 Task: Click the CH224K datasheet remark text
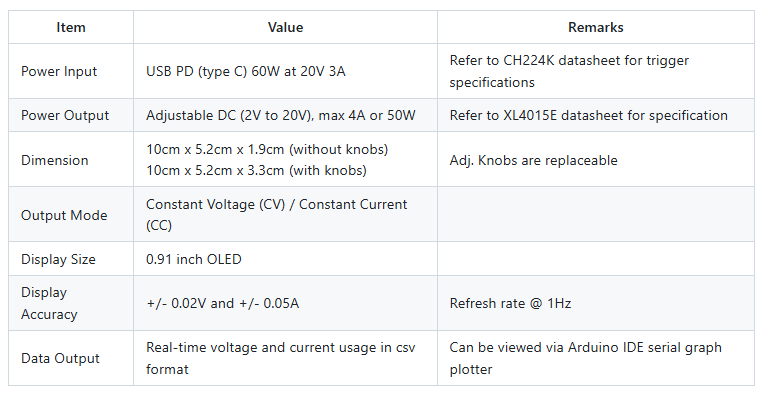(x=569, y=71)
